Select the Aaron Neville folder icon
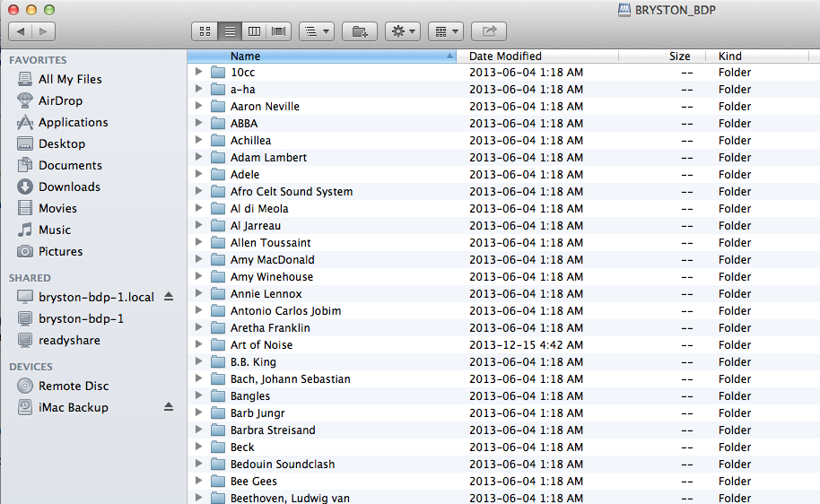This screenshot has height=504, width=820. coord(218,107)
